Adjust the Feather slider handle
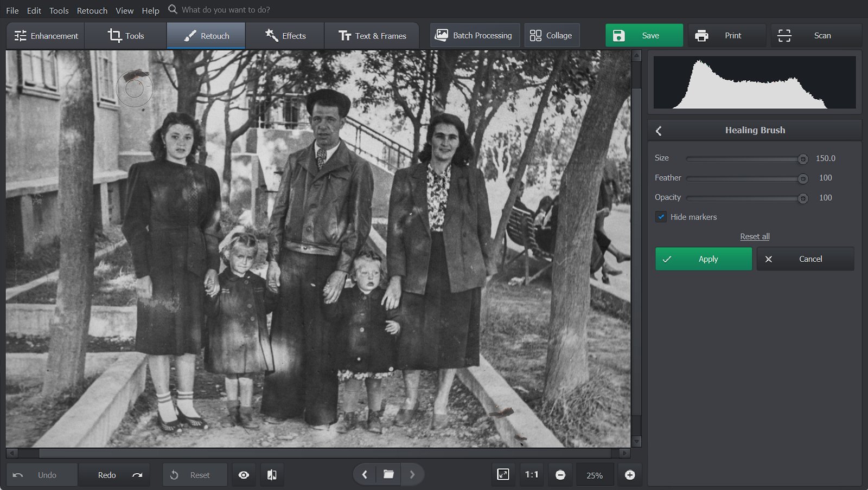 click(803, 179)
